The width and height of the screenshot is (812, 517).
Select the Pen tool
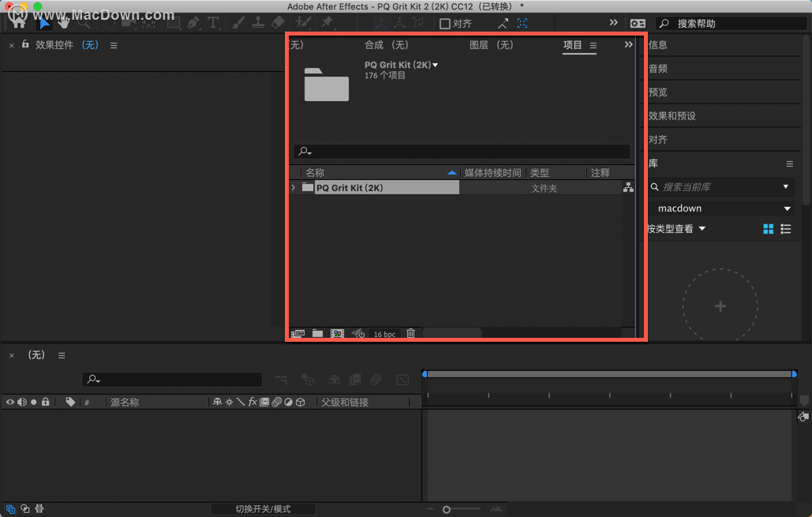click(193, 23)
